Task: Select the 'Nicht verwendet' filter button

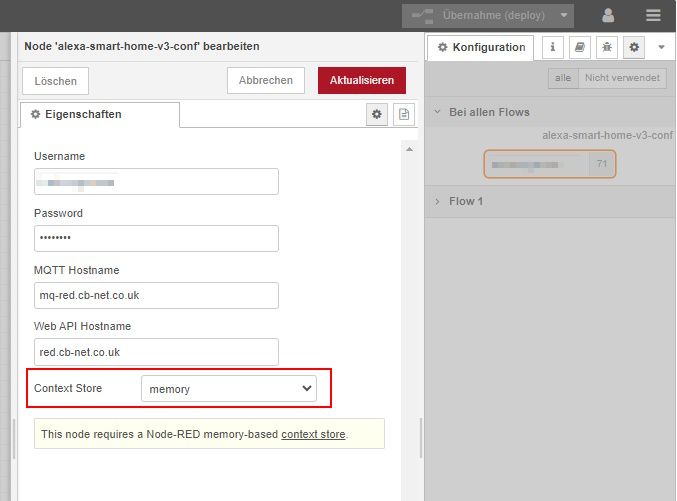Action: (x=622, y=78)
